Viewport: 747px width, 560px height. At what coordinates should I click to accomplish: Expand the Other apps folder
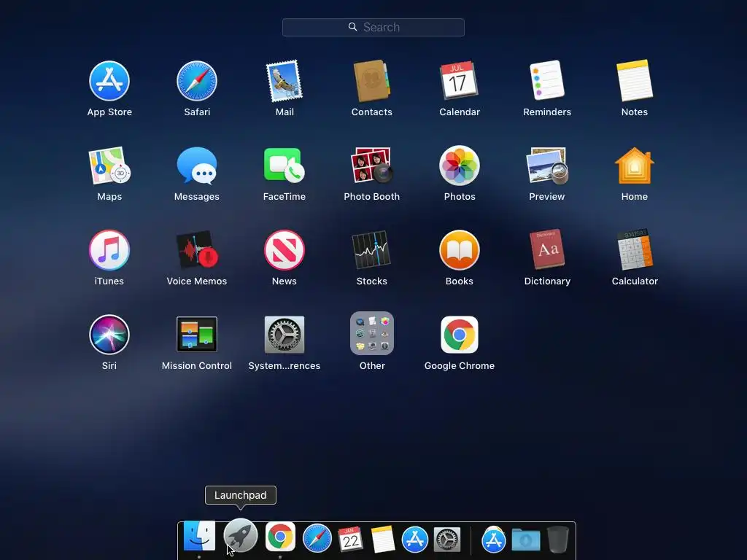pyautogui.click(x=371, y=333)
